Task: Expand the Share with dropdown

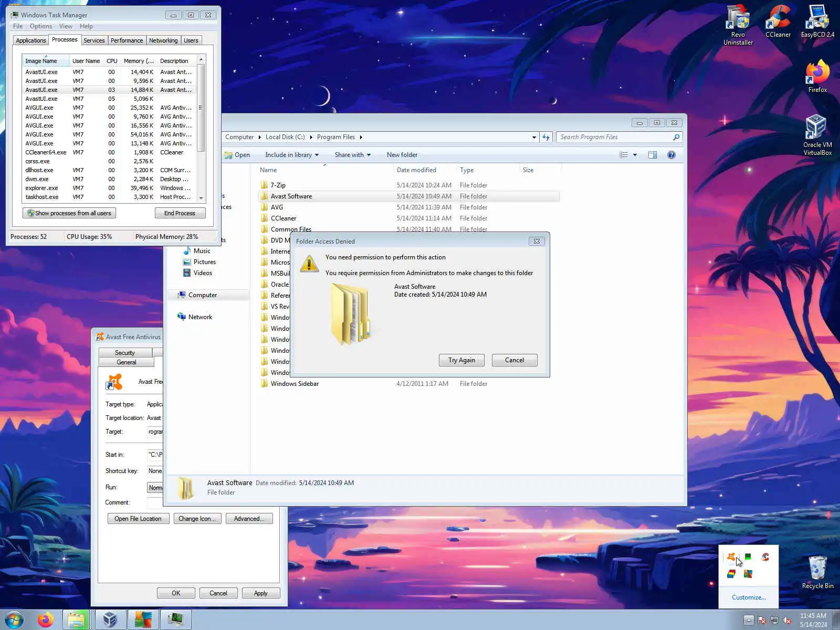Action: [353, 155]
